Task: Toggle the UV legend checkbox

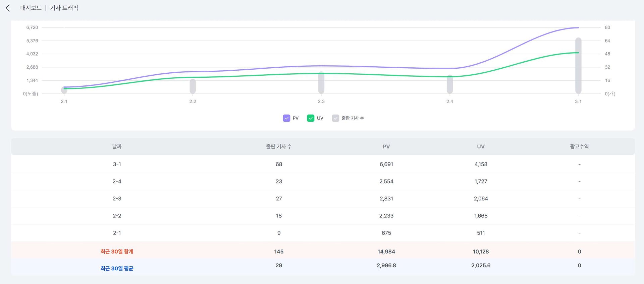Action: point(311,118)
